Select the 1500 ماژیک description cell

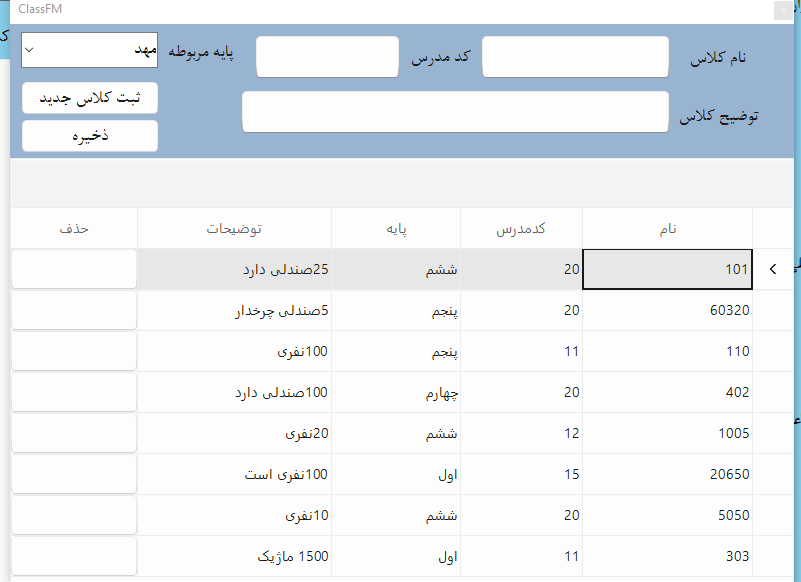click(234, 556)
